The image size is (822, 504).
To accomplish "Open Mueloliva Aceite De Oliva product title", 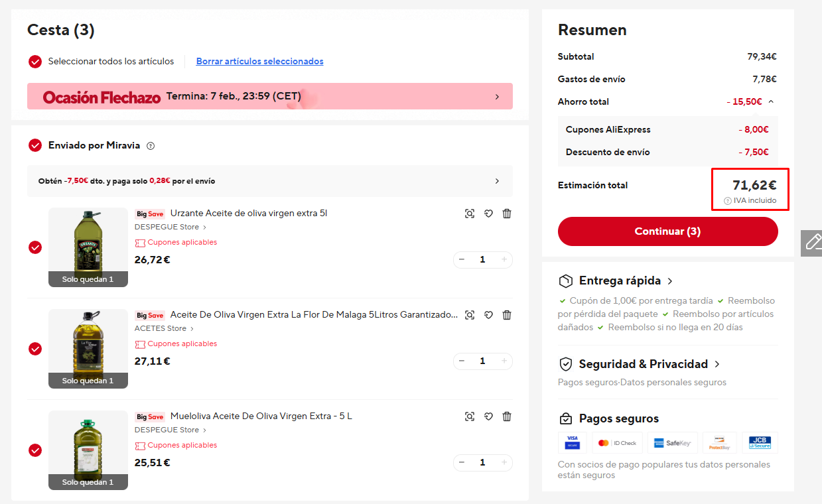I will 261,416.
